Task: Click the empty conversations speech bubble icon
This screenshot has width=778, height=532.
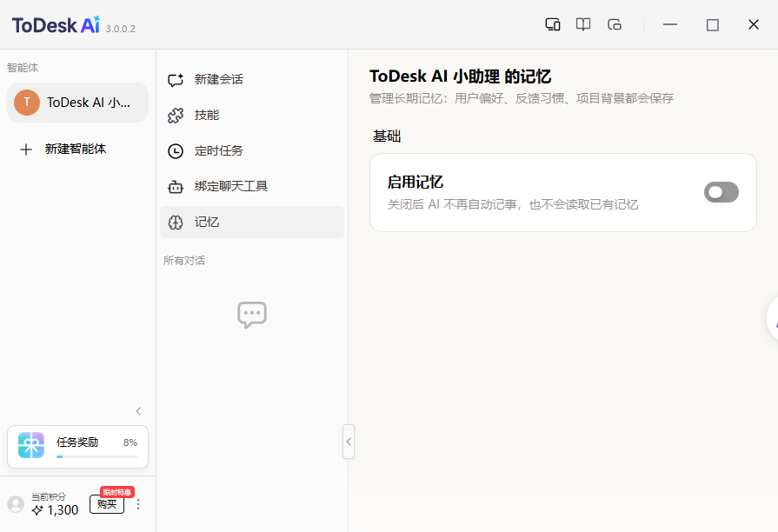Action: (x=252, y=315)
